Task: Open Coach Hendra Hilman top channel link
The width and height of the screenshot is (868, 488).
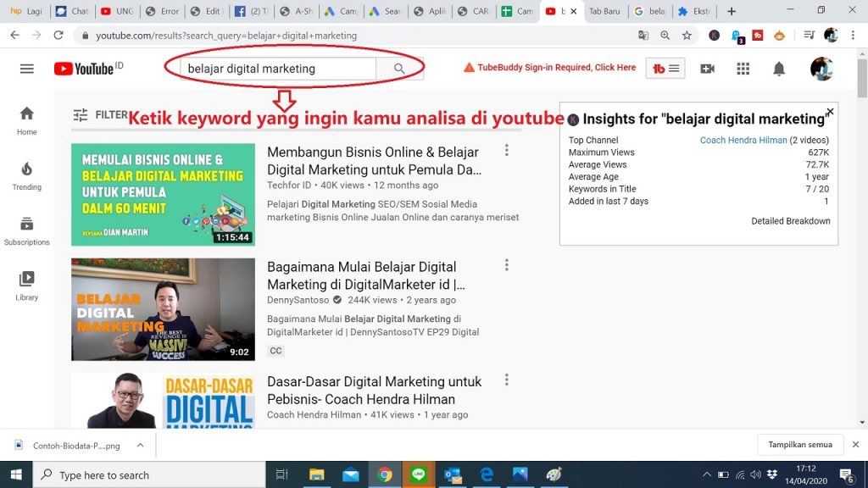Action: (x=743, y=141)
